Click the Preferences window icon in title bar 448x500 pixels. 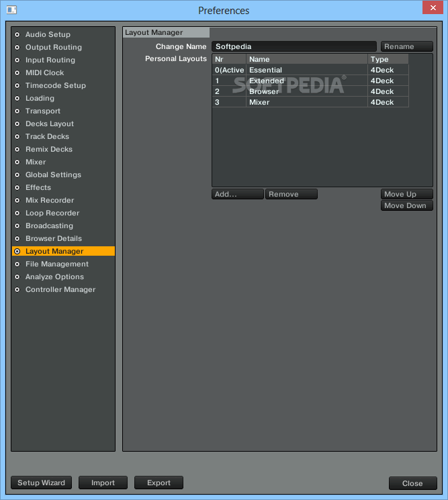point(11,10)
